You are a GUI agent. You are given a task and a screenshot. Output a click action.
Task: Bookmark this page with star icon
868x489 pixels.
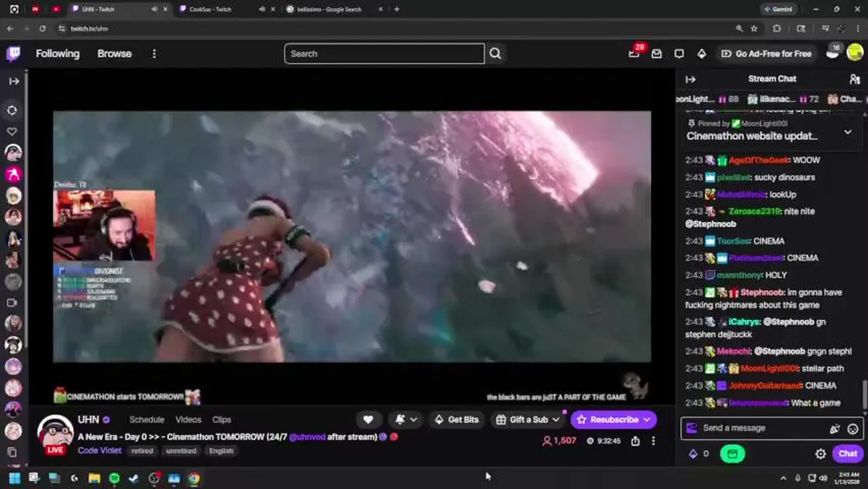pyautogui.click(x=754, y=29)
